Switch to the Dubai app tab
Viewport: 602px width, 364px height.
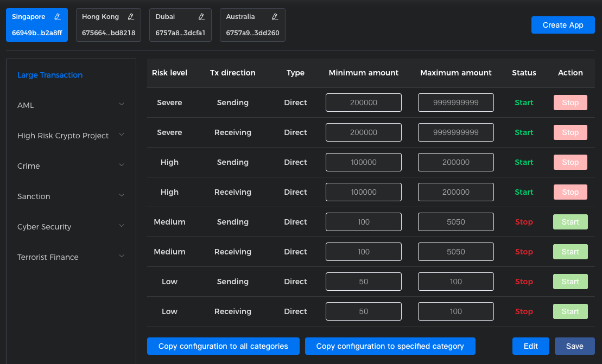point(180,25)
